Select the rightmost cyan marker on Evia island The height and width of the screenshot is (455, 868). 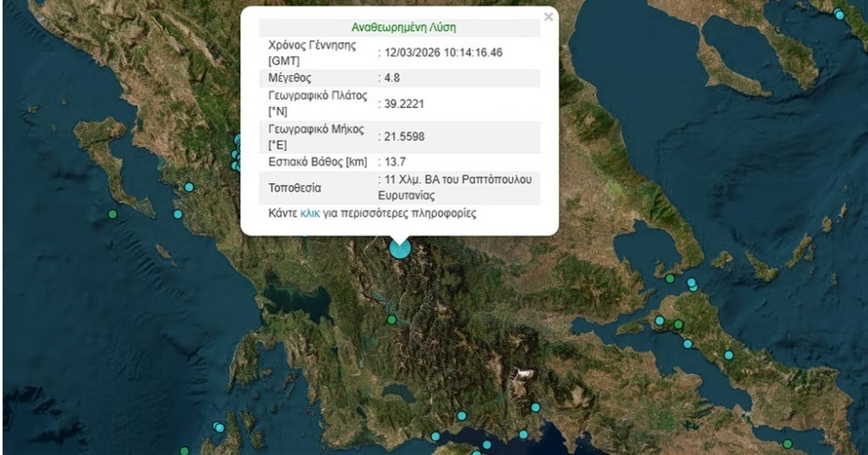coord(729,354)
